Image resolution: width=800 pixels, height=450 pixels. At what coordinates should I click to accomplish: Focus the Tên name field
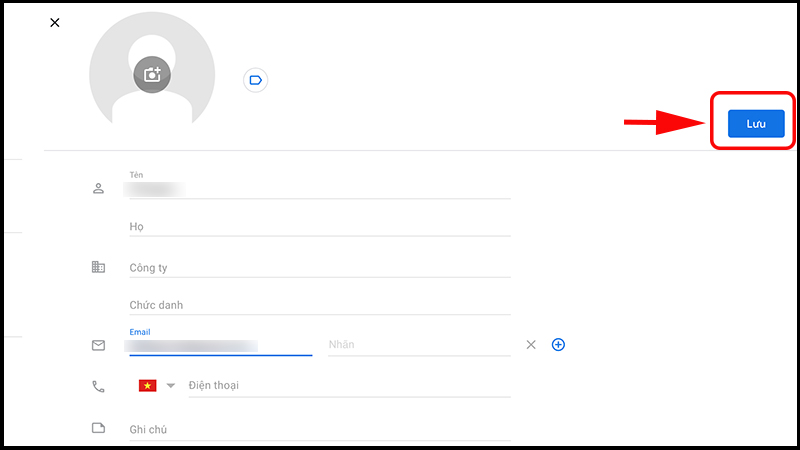pyautogui.click(x=320, y=185)
